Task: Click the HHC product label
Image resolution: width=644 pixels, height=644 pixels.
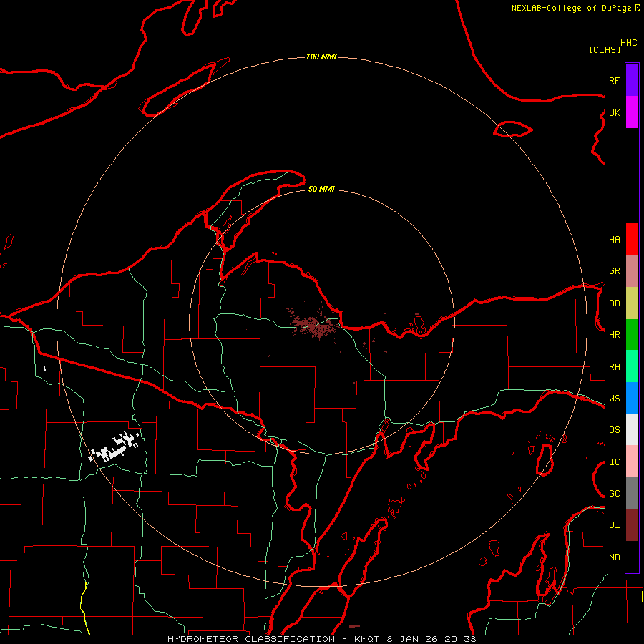Action: pos(629,43)
